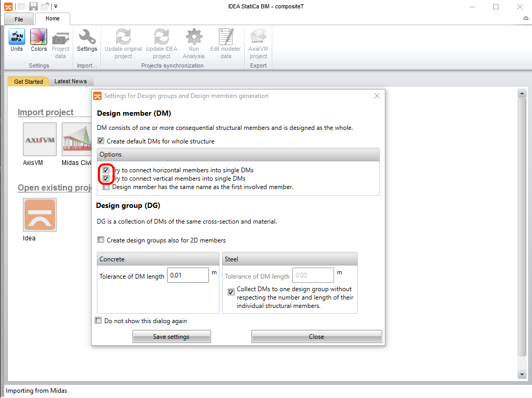Click the vertical scrollbar track on the right
The image size is (532, 398).
coord(522,227)
